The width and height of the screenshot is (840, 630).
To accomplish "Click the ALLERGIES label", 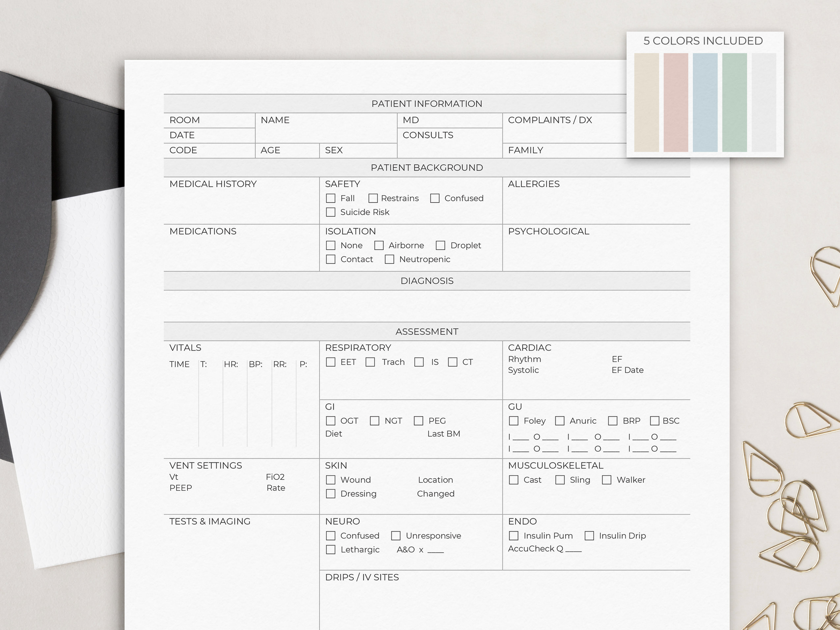I will point(534,184).
